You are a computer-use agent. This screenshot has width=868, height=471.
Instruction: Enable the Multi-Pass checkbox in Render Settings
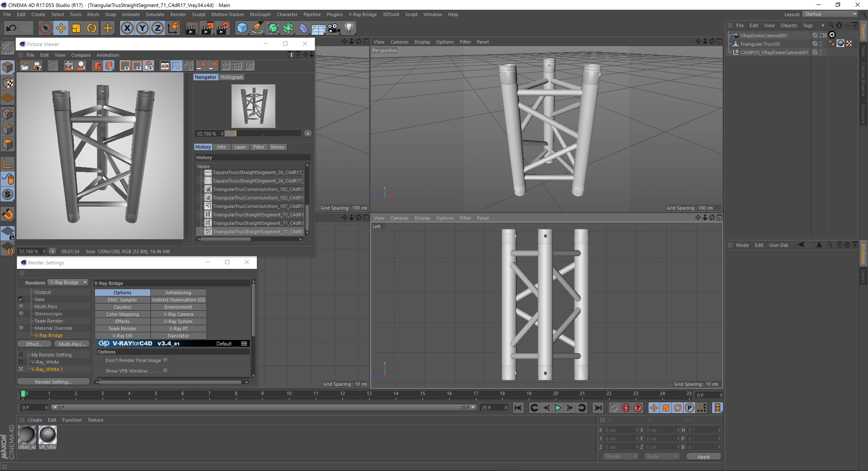click(21, 306)
